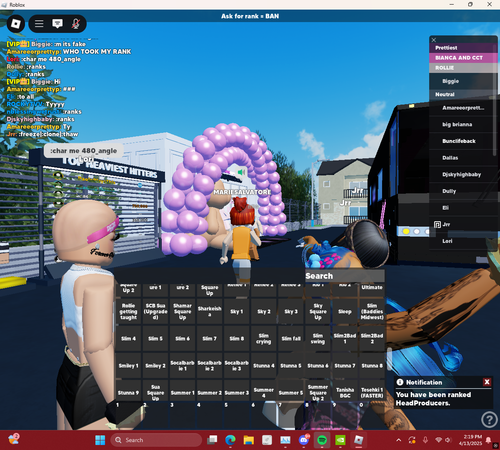This screenshot has height=450, width=500.
Task: Play the Tanisha BGC animation
Action: 345,390
